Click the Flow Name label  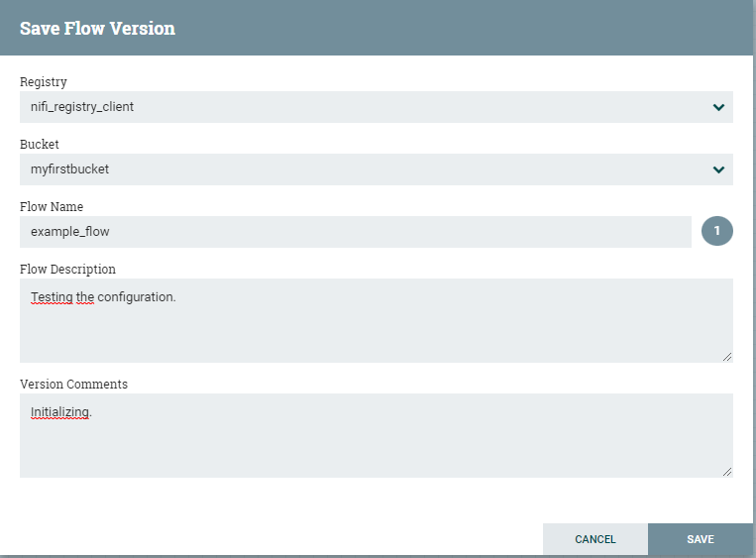pos(52,207)
